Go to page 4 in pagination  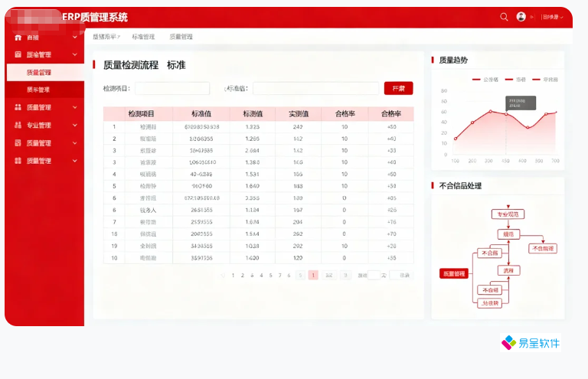point(261,276)
